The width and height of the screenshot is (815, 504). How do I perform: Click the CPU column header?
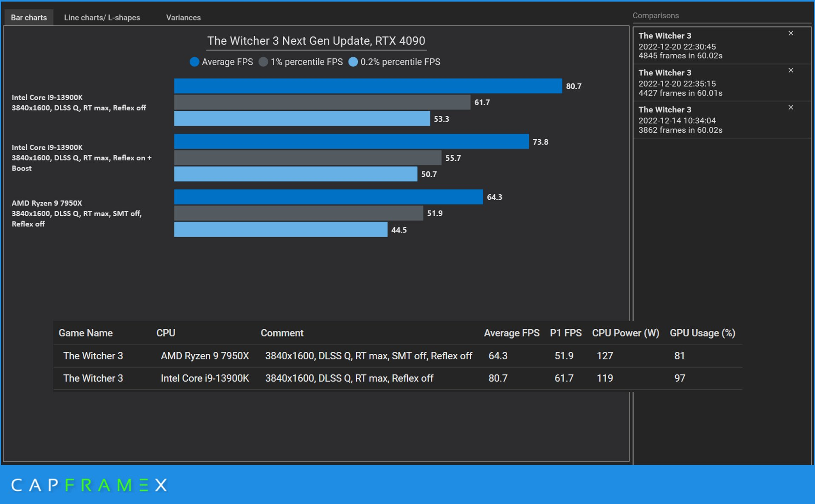tap(166, 333)
